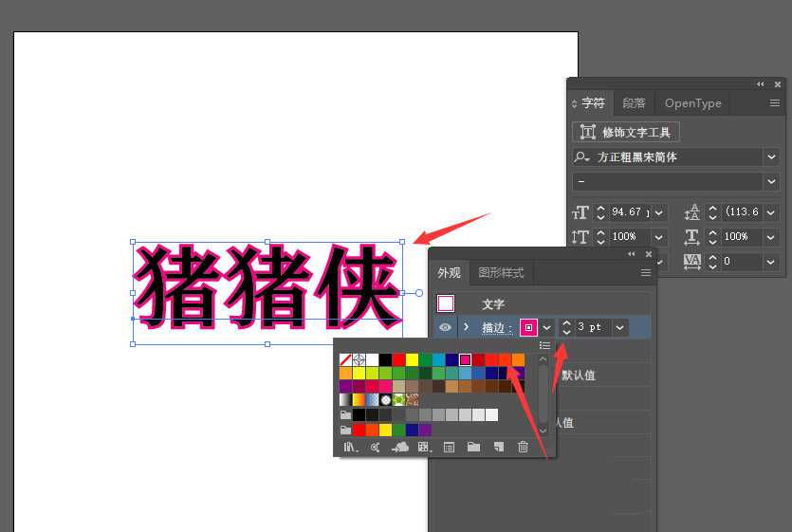
Task: Click the vertical scale icon
Action: pos(580,237)
